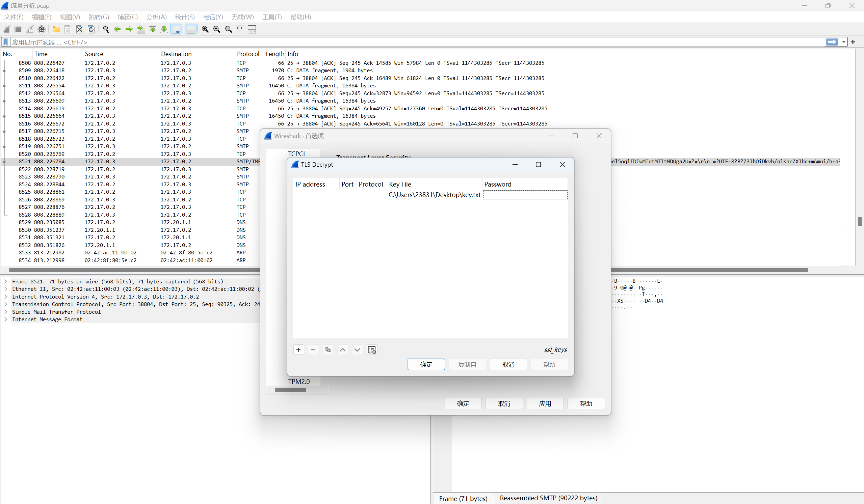
Task: Reload this capture file
Action: click(91, 29)
